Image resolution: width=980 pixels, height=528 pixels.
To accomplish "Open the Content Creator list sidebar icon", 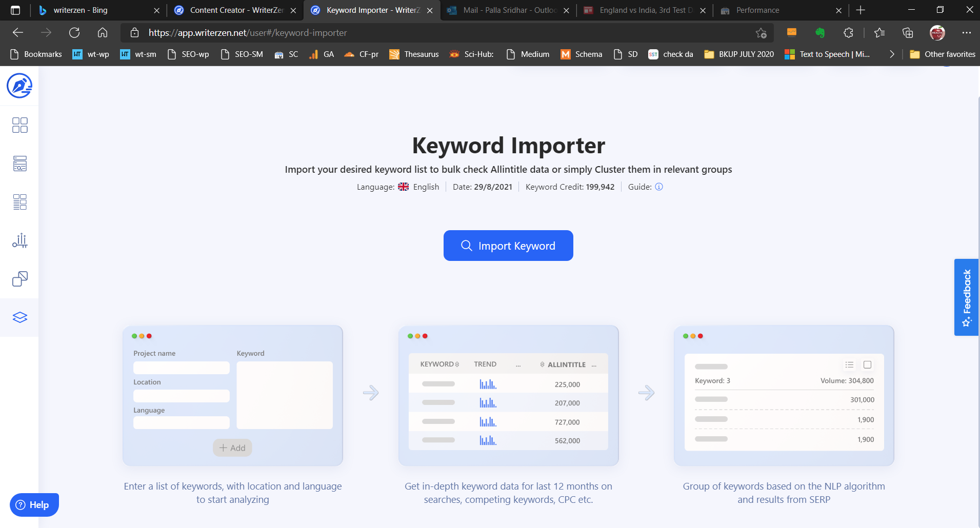I will [19, 202].
